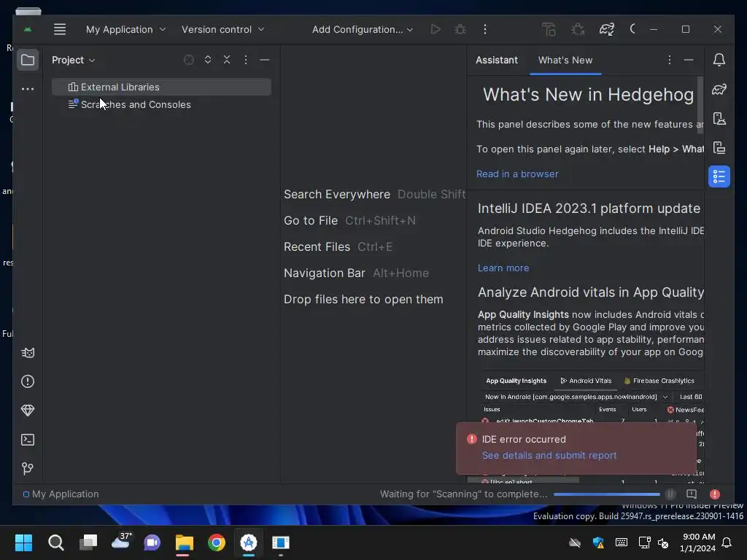Click the Debug bug icon
Screen dimensions: 747x560
pos(460,29)
